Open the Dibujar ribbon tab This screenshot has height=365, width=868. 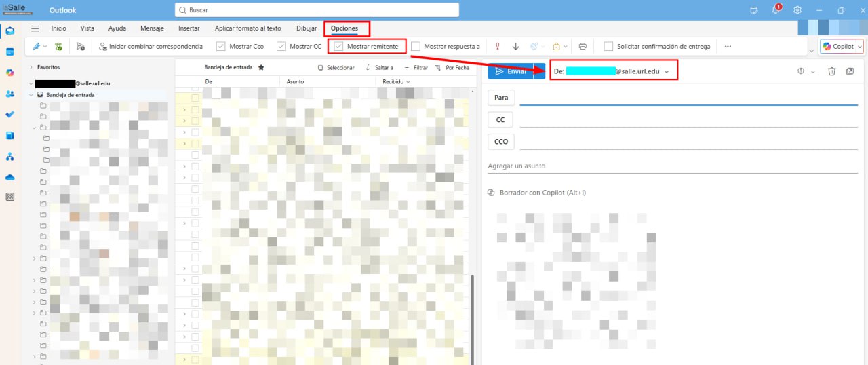307,28
